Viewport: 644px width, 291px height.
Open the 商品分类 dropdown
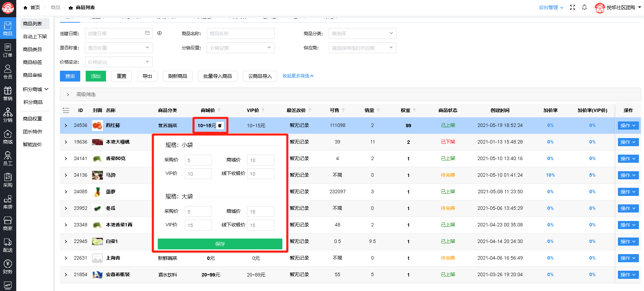tap(362, 33)
